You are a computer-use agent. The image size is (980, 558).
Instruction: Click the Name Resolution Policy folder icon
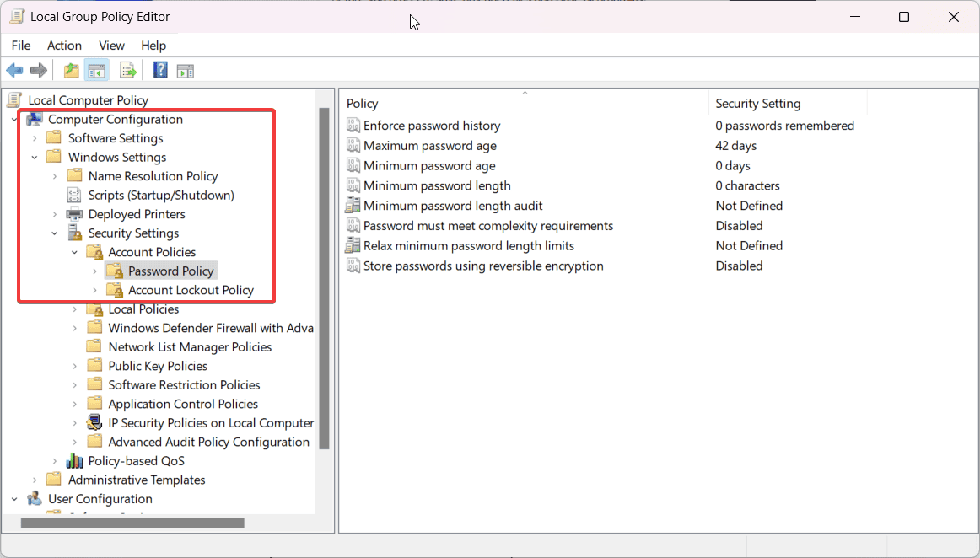74,176
